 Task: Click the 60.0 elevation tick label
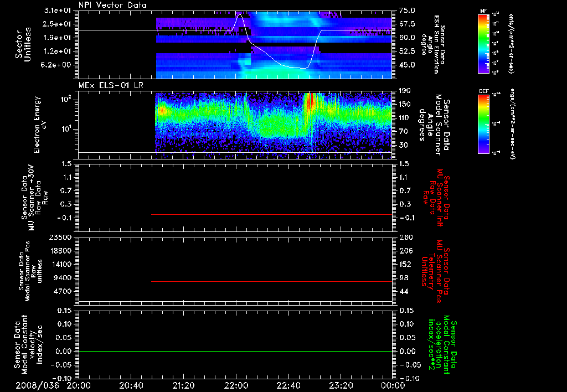point(407,38)
